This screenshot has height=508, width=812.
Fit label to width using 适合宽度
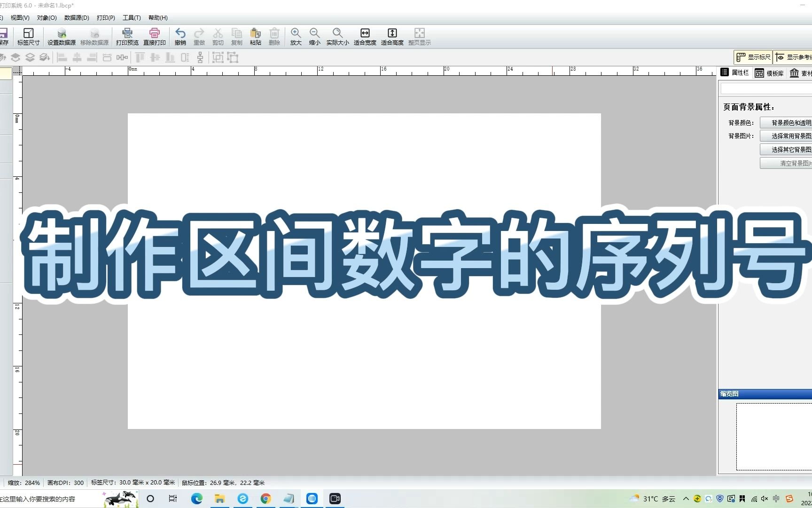point(365,36)
